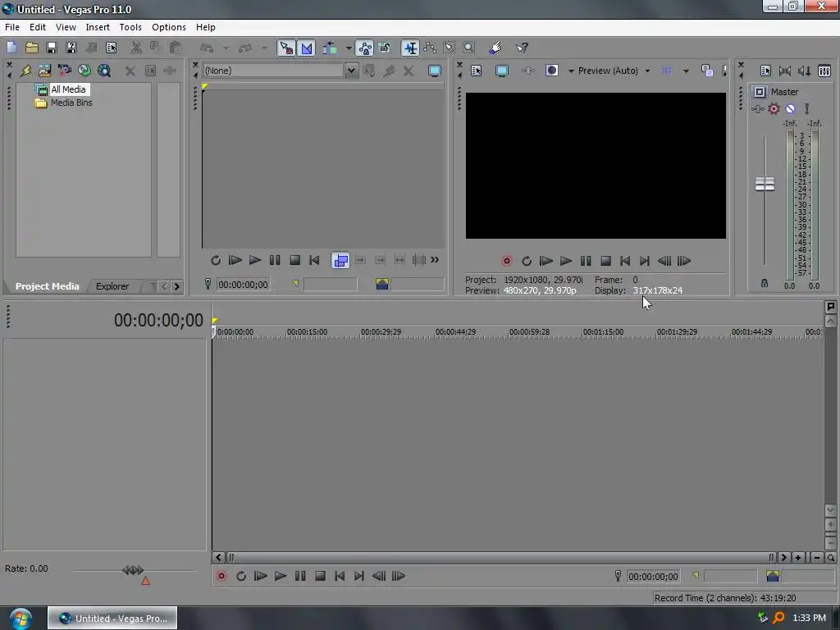Open the Options menu
Image resolution: width=840 pixels, height=630 pixels.
pos(169,27)
